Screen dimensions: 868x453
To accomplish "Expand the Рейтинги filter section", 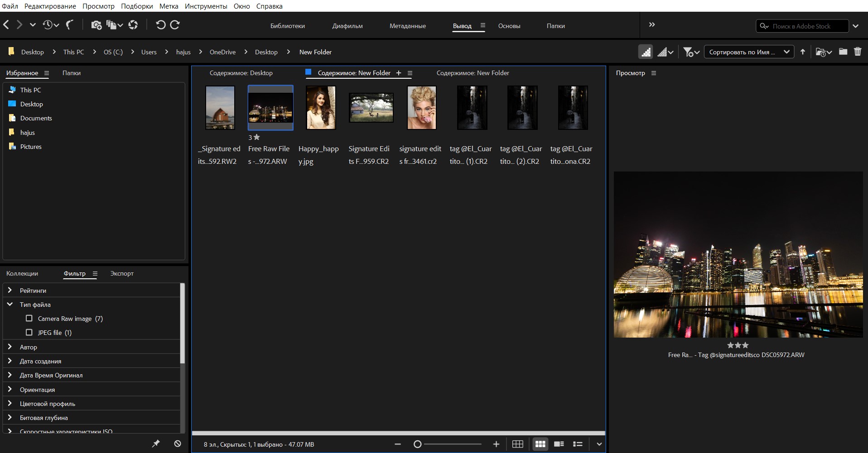I will click(x=10, y=291).
